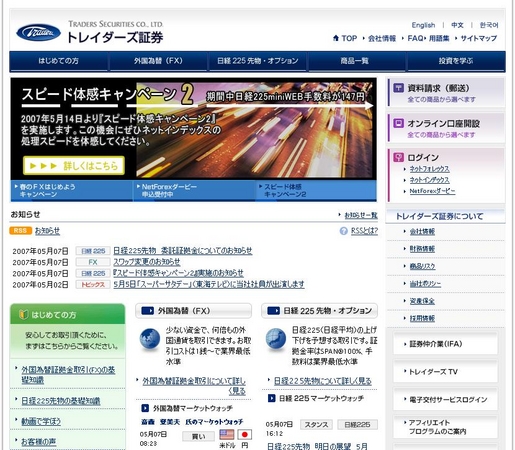Screen dimensions: 515x450
Task: Click the Traders oval logo
Action: (38, 33)
